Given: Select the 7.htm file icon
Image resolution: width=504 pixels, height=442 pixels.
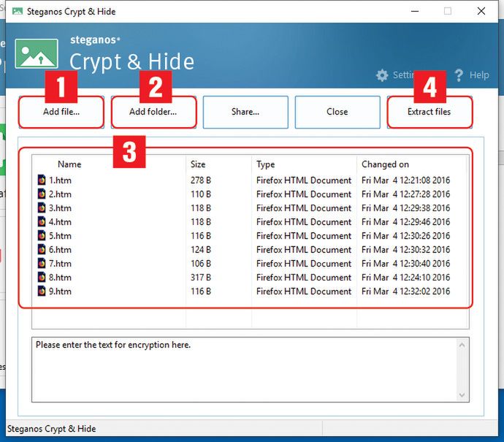Looking at the screenshot, I should 42,263.
